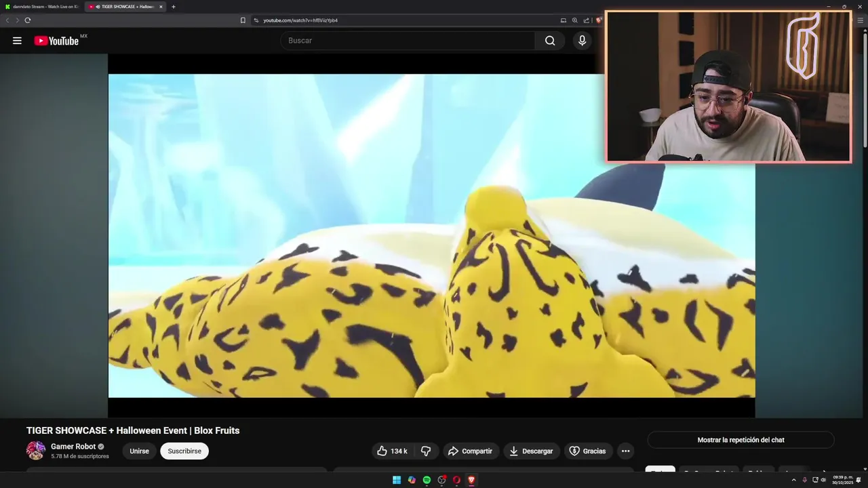Screen dimensions: 868x488
Task: Focus the Buscar search field
Action: click(x=408, y=41)
